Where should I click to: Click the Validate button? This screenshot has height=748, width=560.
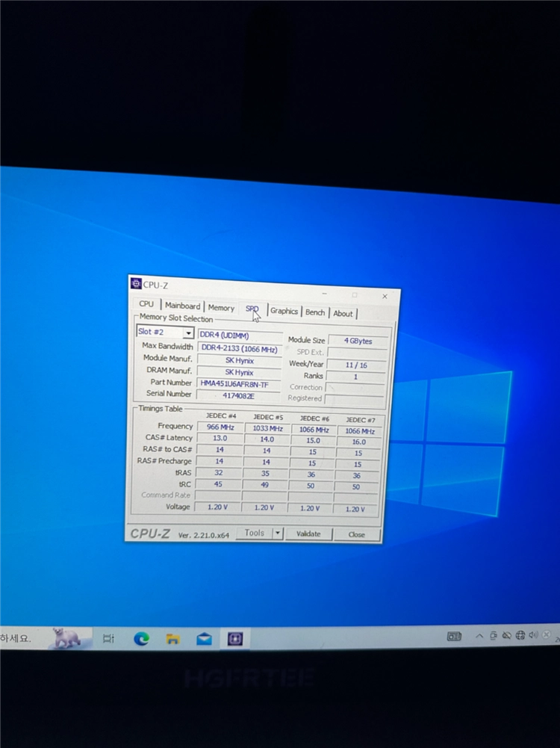tap(308, 534)
